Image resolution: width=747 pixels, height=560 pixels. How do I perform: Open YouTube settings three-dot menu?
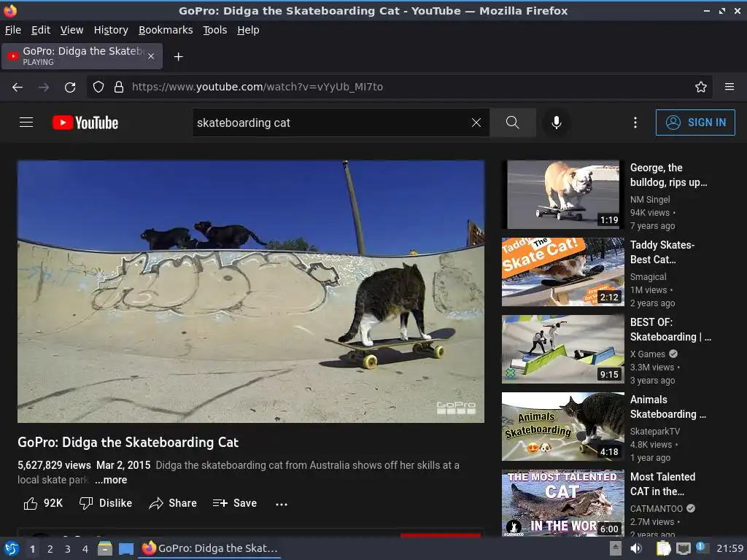pyautogui.click(x=635, y=122)
